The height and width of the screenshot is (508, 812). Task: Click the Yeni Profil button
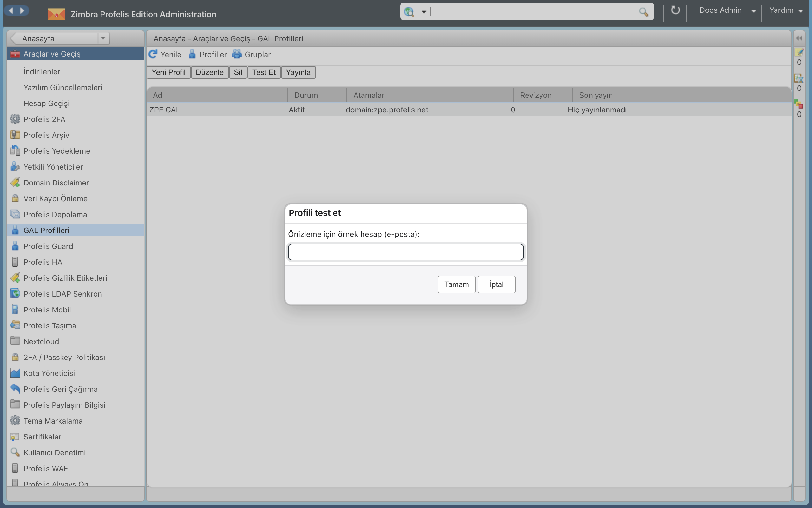click(x=168, y=72)
